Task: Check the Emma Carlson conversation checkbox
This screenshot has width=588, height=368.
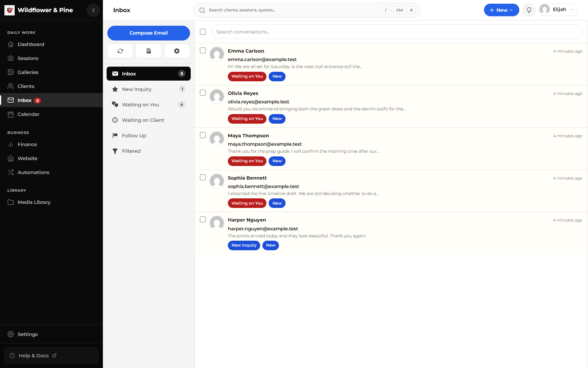Action: 203,50
